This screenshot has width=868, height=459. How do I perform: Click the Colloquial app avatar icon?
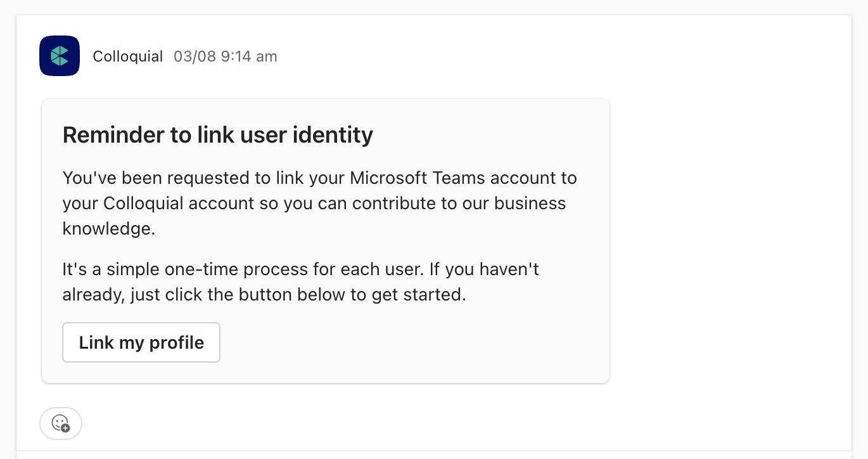(x=60, y=56)
